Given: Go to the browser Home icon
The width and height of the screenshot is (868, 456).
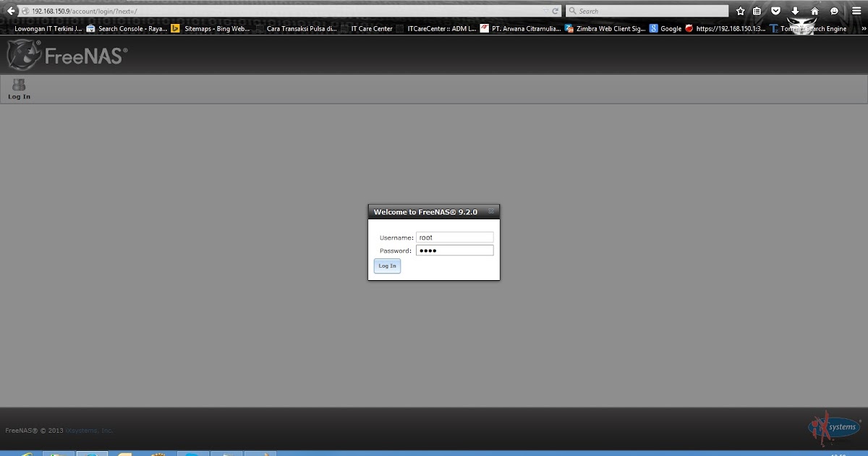Looking at the screenshot, I should coord(814,11).
